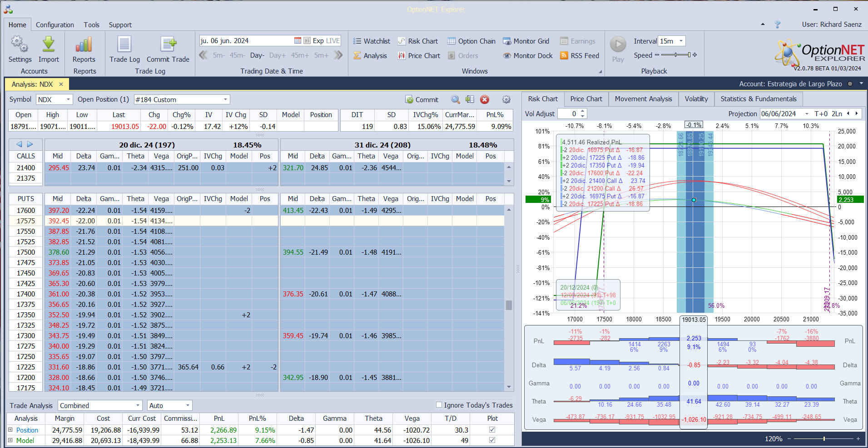Switch to the Volatility tab

696,99
